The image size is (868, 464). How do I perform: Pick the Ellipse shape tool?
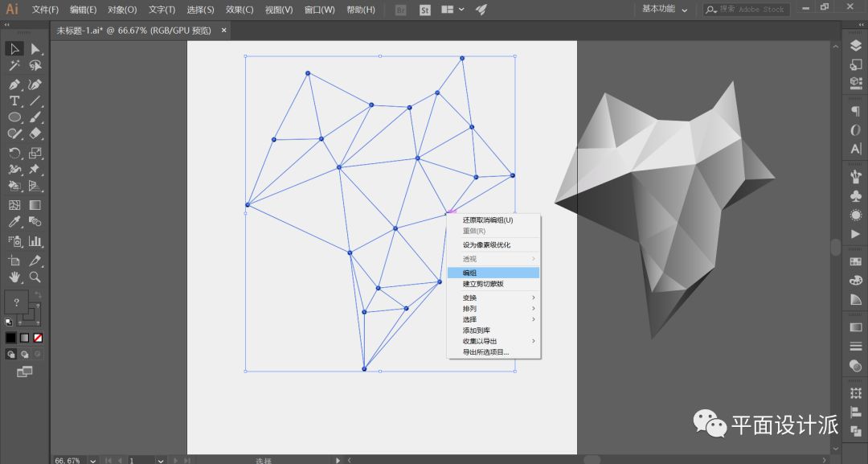tap(14, 117)
